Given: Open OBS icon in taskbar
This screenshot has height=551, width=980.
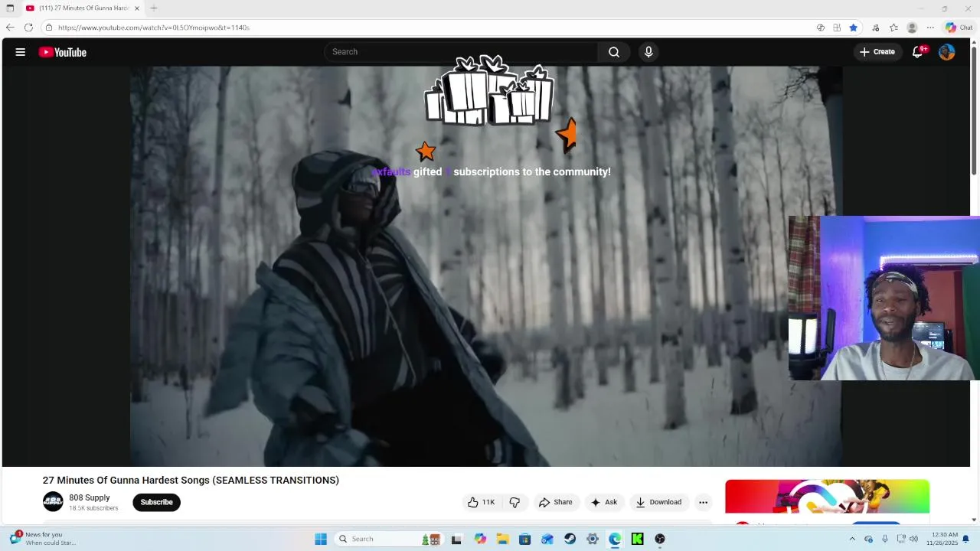Looking at the screenshot, I should (660, 539).
